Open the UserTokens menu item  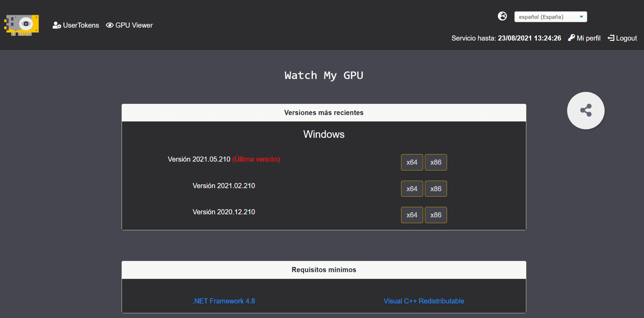click(76, 25)
